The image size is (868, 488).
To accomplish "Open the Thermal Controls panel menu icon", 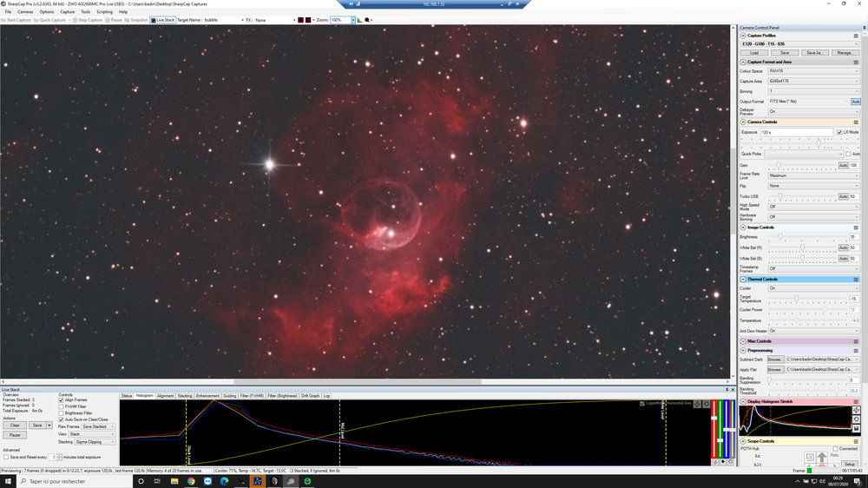I will click(856, 280).
